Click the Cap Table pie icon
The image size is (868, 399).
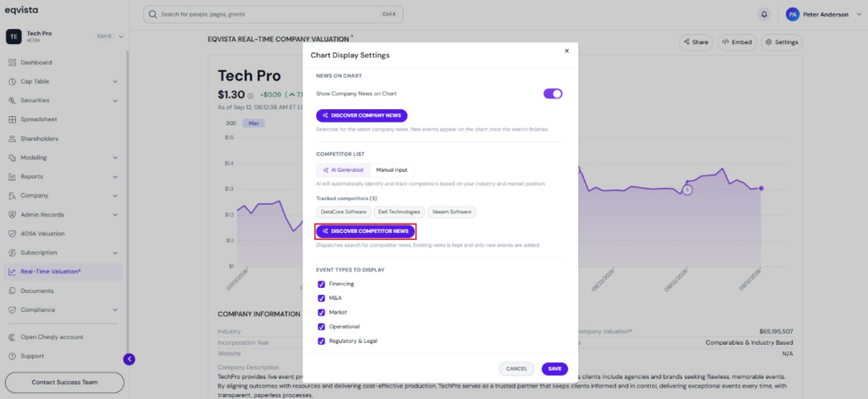12,81
